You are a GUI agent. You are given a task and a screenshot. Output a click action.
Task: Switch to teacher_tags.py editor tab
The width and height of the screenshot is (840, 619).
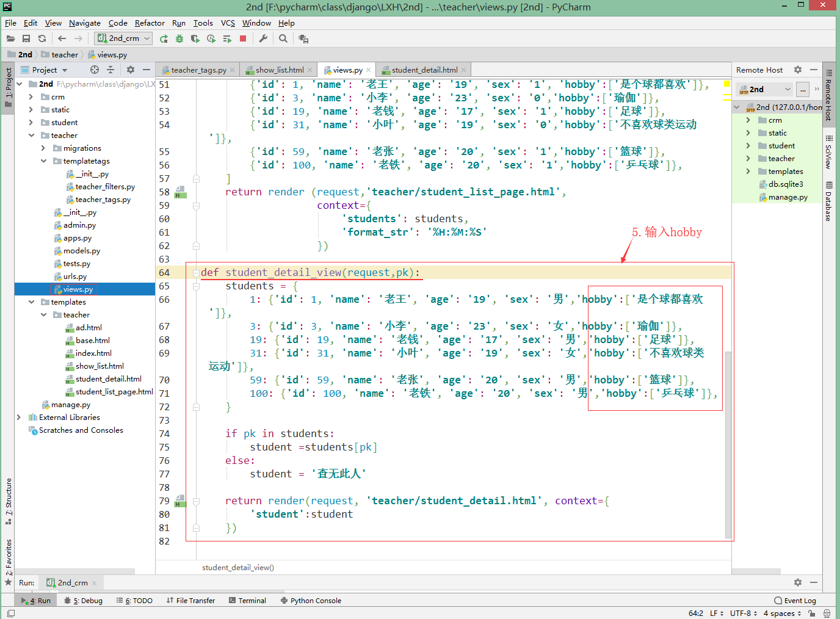click(198, 70)
